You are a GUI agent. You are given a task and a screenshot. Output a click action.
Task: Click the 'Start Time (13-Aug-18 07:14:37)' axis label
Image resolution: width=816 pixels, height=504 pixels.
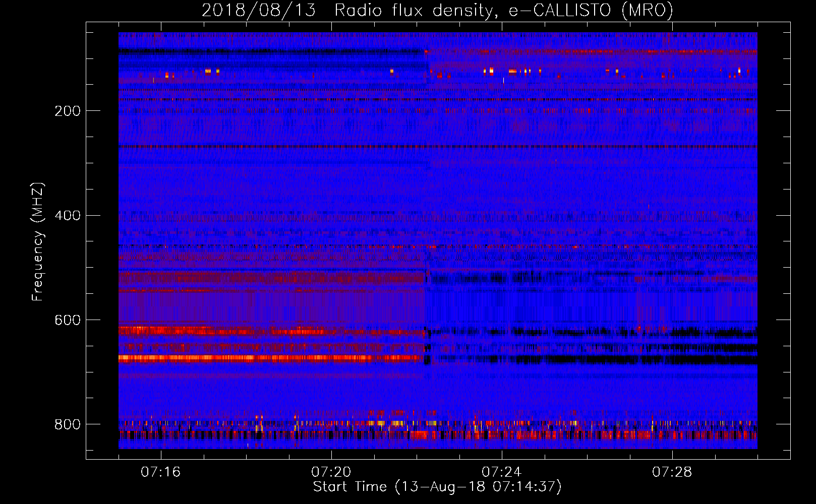[437, 487]
